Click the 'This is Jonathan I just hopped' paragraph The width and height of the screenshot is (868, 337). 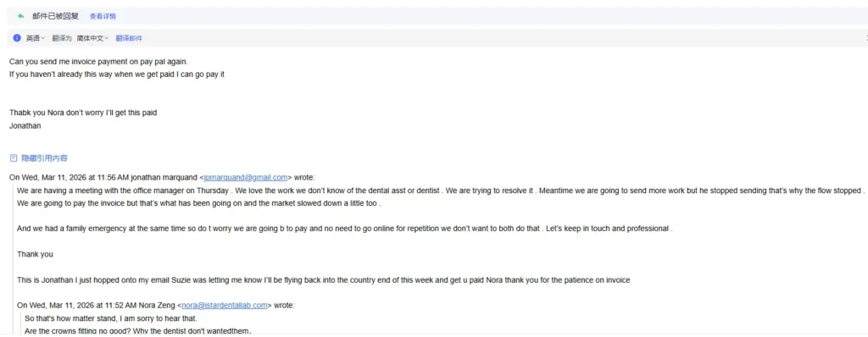point(323,280)
